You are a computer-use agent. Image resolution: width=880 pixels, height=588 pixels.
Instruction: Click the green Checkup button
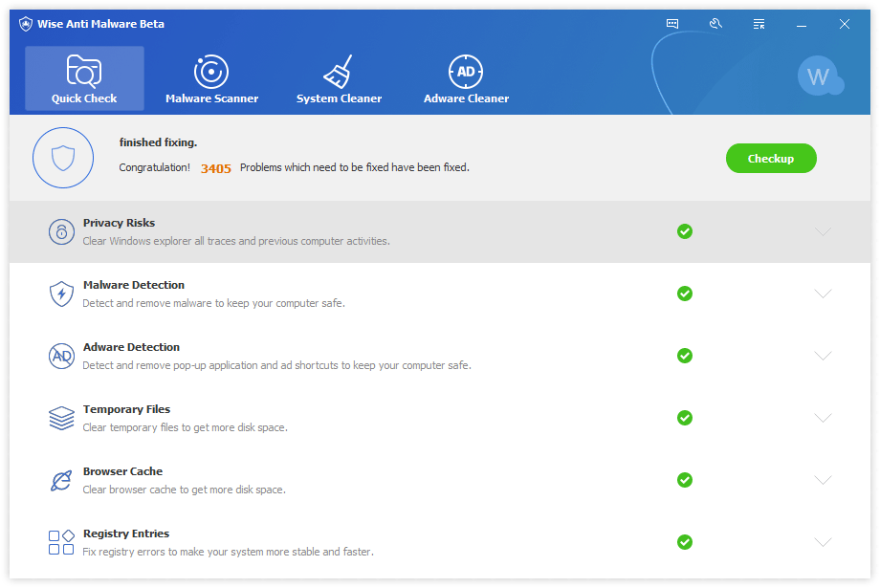tap(771, 158)
